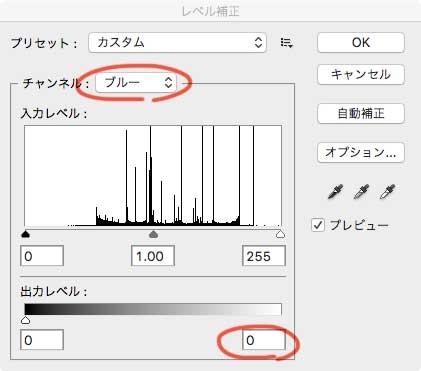421x371 pixels.
Task: Select the black point eyedropper
Action: (x=335, y=192)
